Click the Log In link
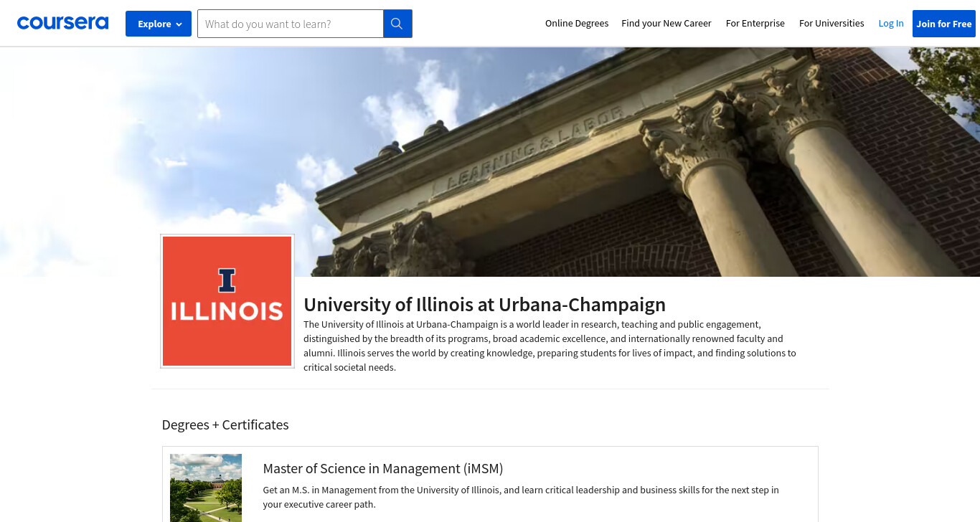Image resolution: width=980 pixels, height=522 pixels. [891, 24]
